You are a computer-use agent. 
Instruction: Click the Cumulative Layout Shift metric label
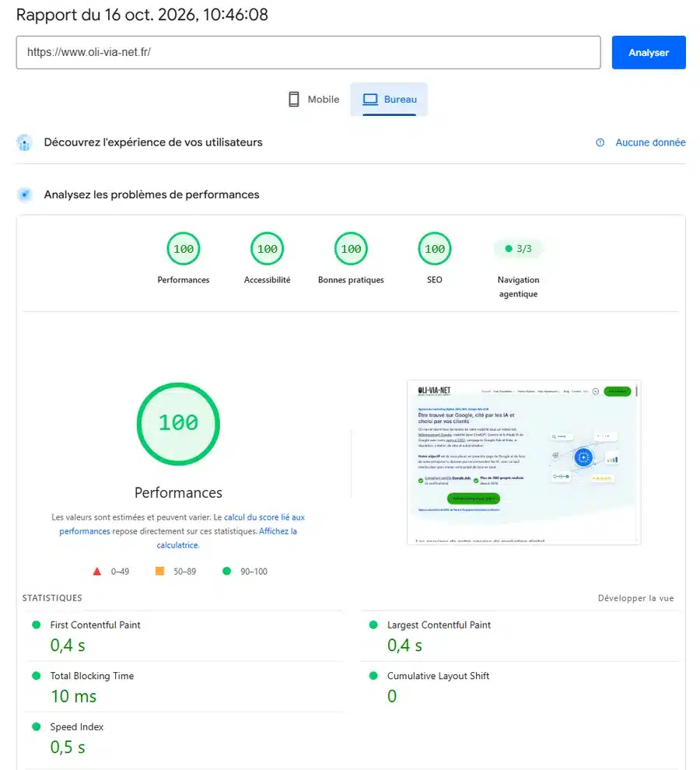pos(438,676)
